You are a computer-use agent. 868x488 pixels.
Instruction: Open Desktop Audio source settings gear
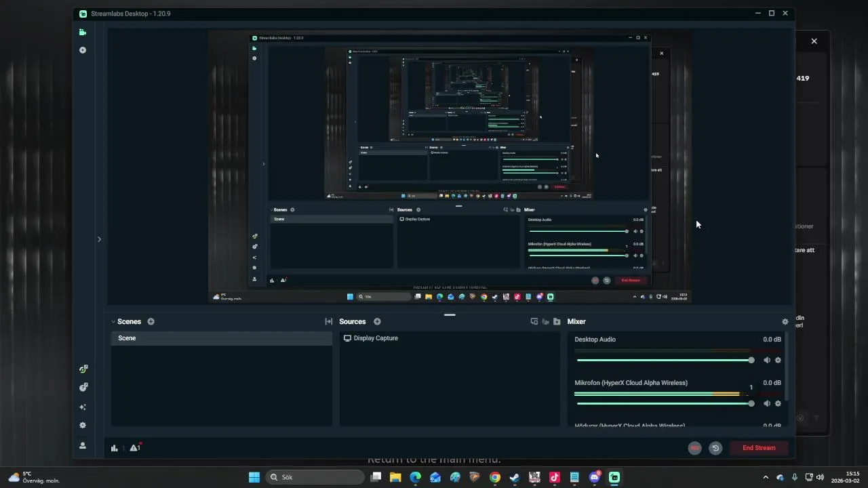[x=778, y=360]
